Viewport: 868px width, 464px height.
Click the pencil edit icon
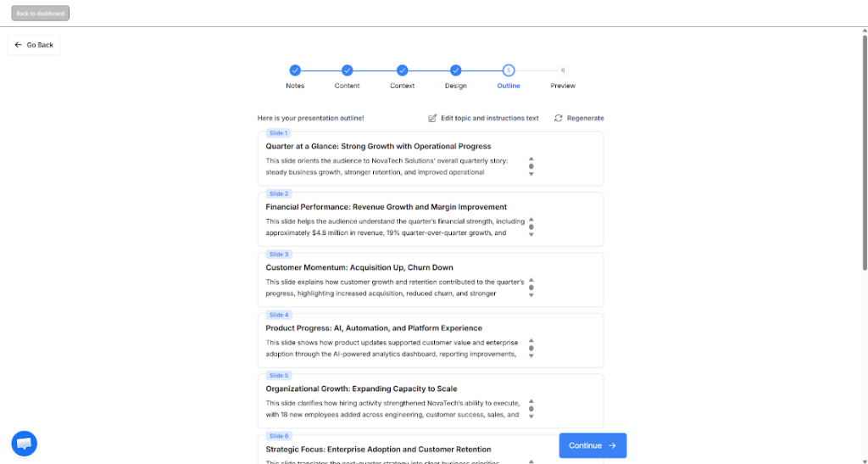click(x=433, y=118)
